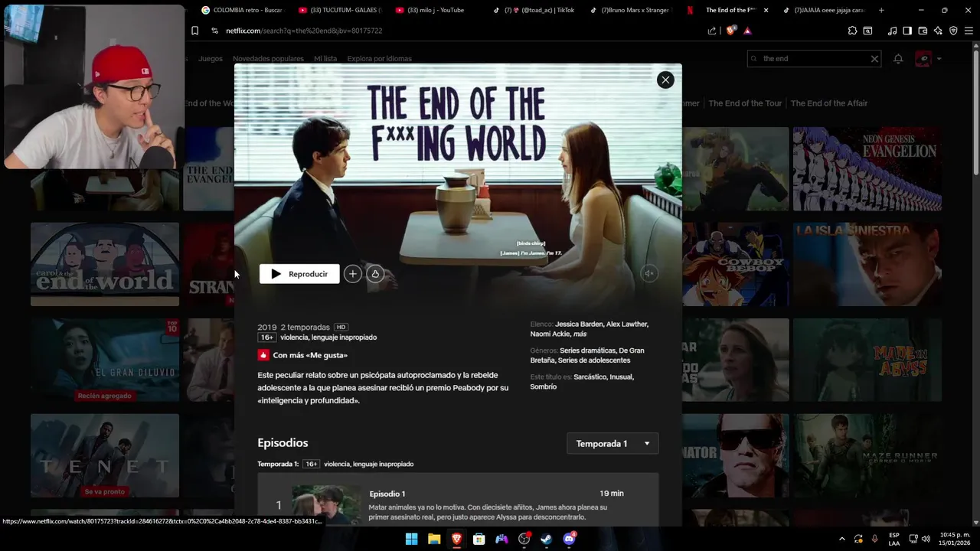The height and width of the screenshot is (551, 980).
Task: Open the Temporada 1 season dropdown
Action: coord(612,444)
